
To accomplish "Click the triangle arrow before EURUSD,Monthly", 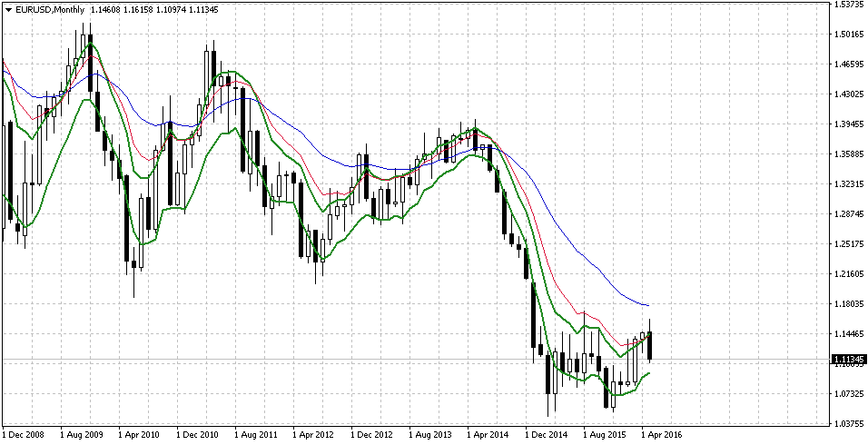I will coord(9,10).
